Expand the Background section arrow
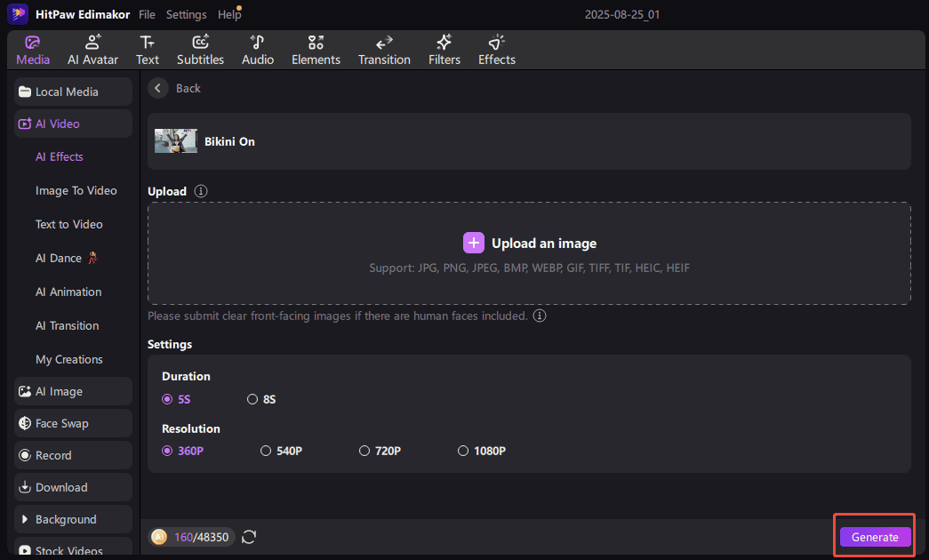This screenshot has width=929, height=560. (x=24, y=519)
